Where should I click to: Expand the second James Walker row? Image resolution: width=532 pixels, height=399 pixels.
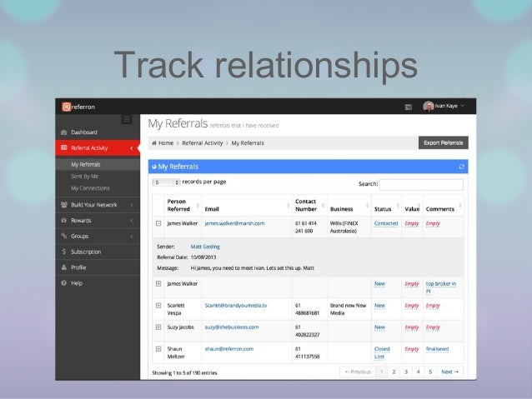tap(158, 284)
